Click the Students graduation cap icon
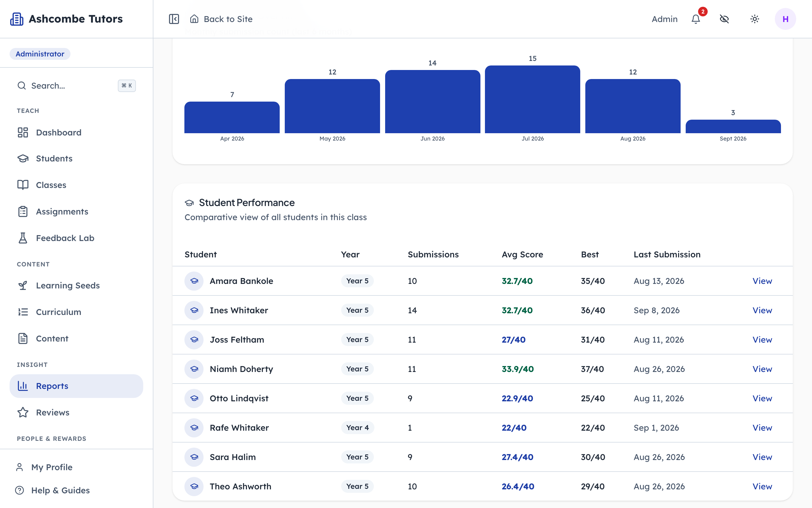 [23, 159]
